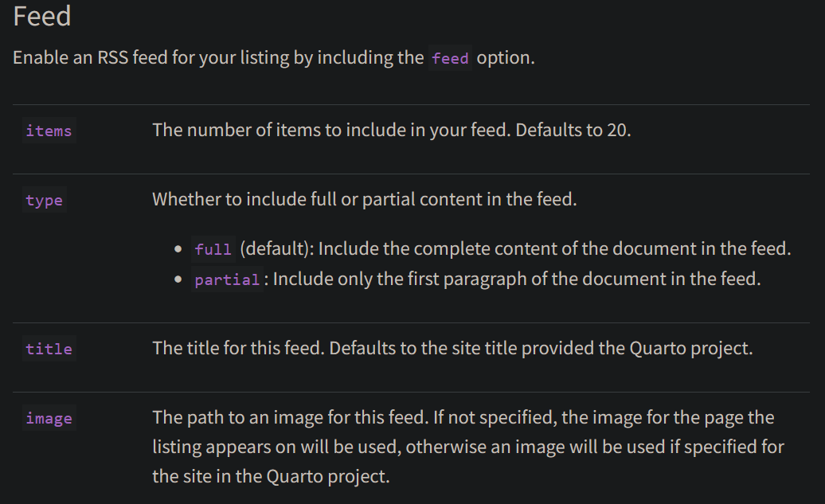Click the line starting with listing appears on
This screenshot has height=504, width=825.
pyautogui.click(x=468, y=447)
